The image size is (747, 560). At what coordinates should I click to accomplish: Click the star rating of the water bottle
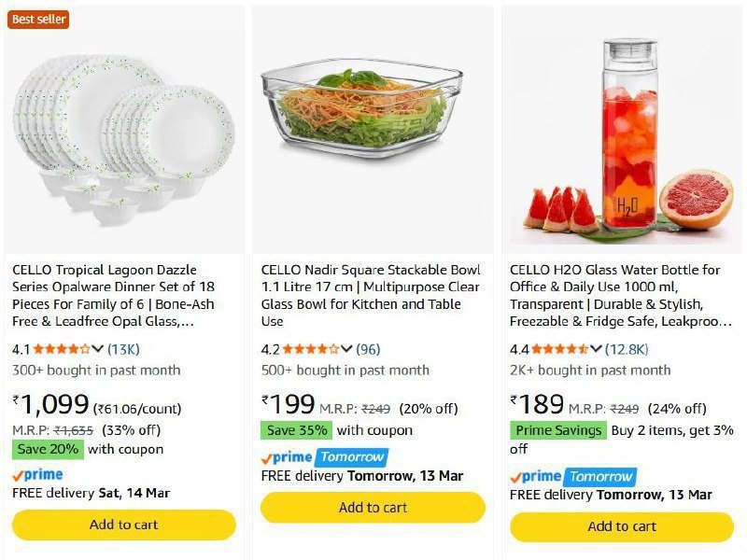560,349
